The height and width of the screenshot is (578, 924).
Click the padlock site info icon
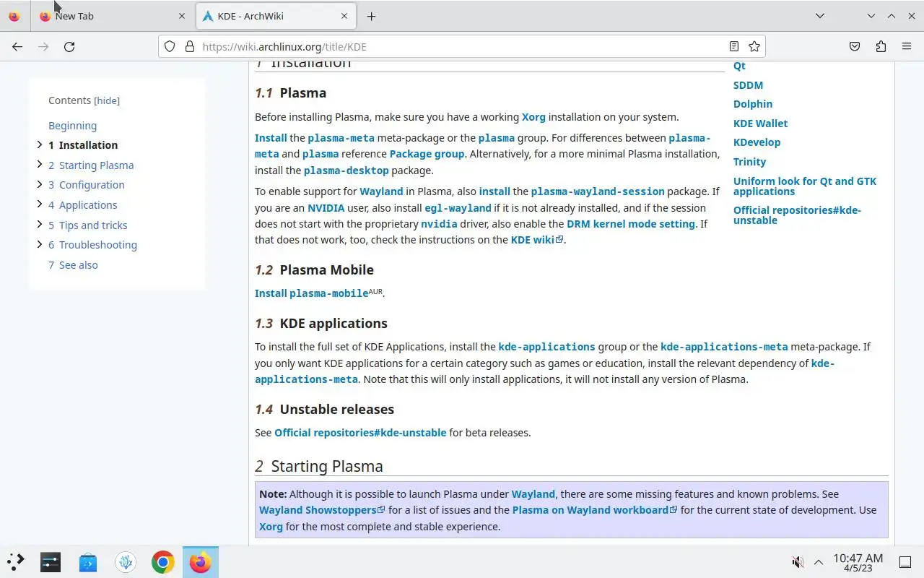point(190,46)
